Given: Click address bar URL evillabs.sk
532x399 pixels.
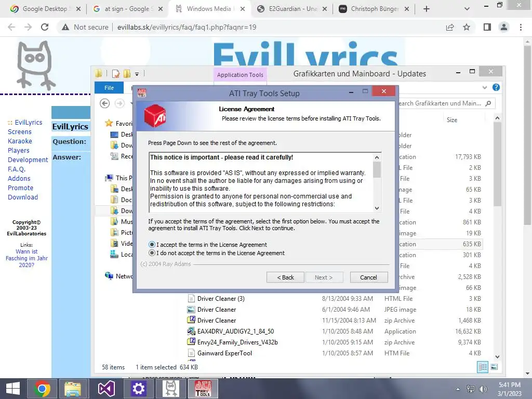Looking at the screenshot, I should (x=187, y=27).
